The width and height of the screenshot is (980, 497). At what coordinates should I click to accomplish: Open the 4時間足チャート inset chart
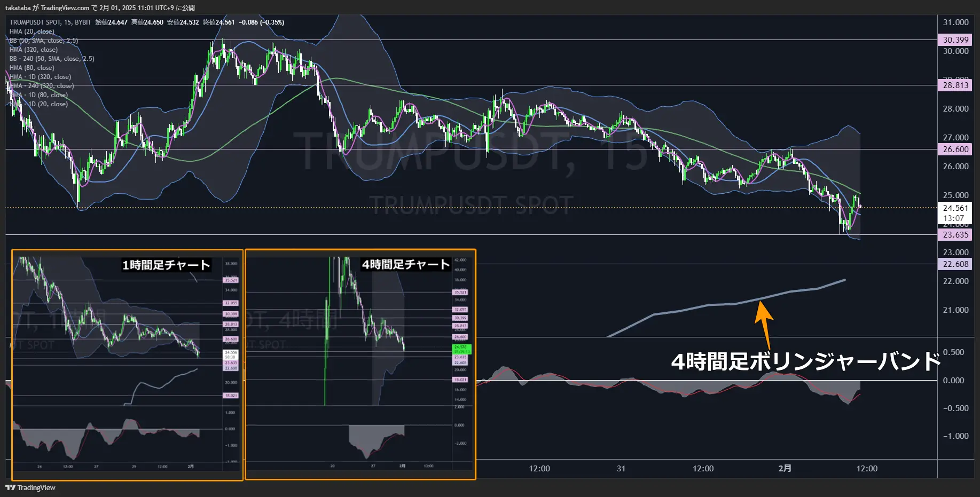360,365
